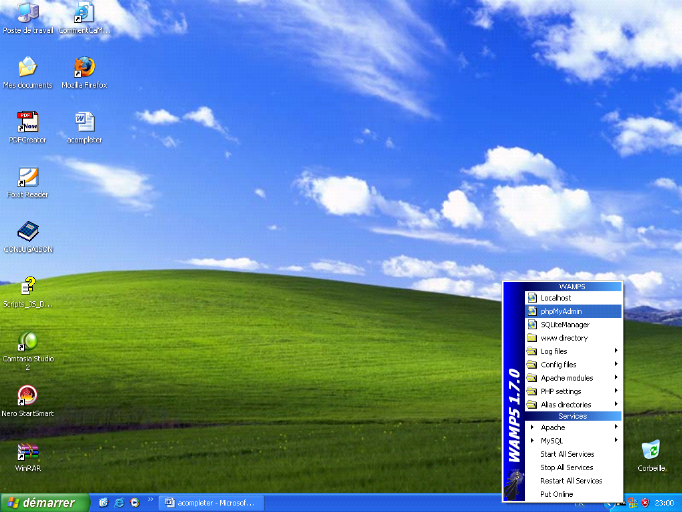Viewport: 682px width, 512px height.
Task: Click the démarrer Start button
Action: (x=40, y=502)
